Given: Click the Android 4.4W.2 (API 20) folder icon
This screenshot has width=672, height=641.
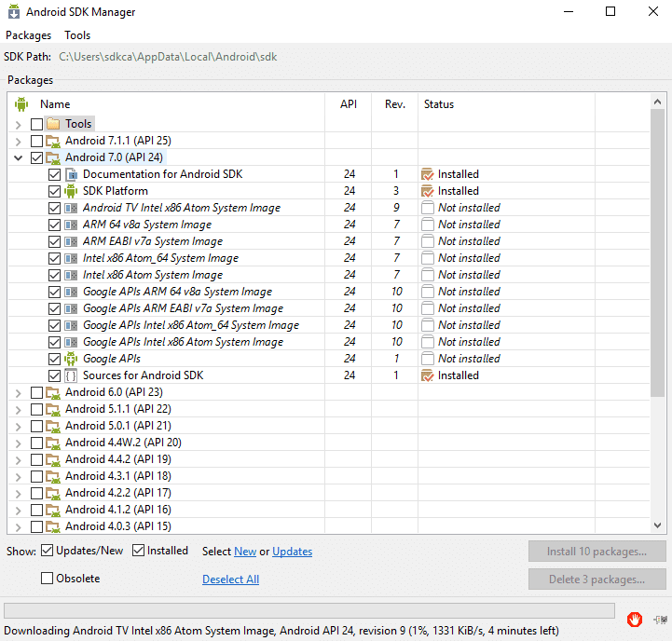Looking at the screenshot, I should click(53, 443).
